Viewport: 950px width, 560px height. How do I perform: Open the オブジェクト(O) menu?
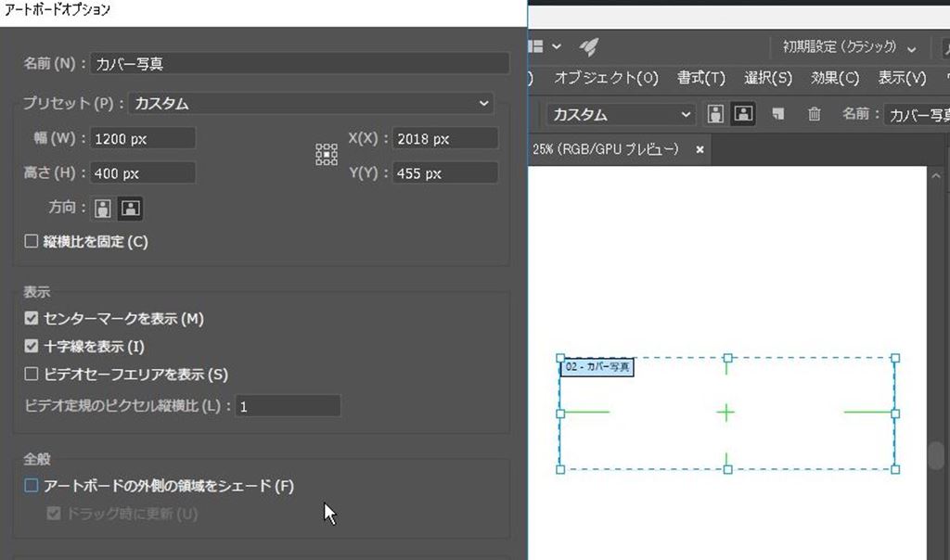[606, 78]
